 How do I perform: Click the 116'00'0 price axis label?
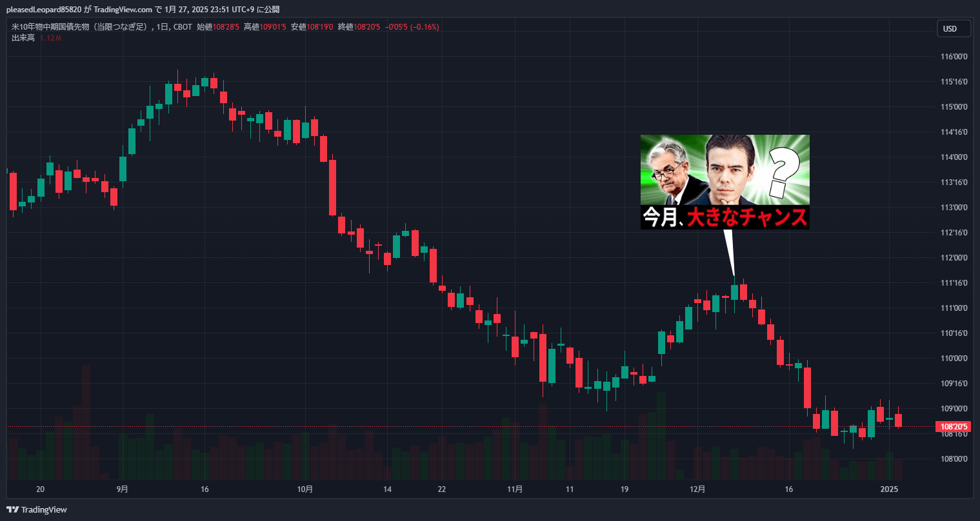point(954,57)
